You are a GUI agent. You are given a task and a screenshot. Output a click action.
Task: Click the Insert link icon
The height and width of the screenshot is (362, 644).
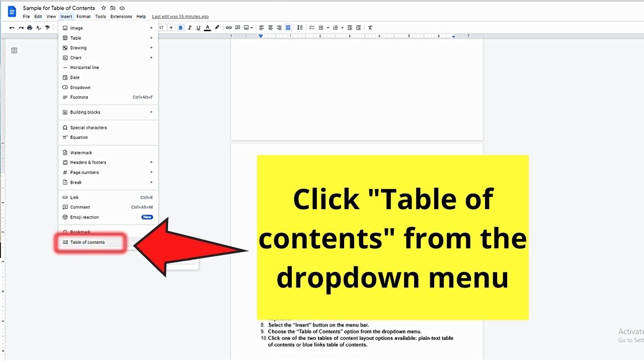[x=229, y=27]
